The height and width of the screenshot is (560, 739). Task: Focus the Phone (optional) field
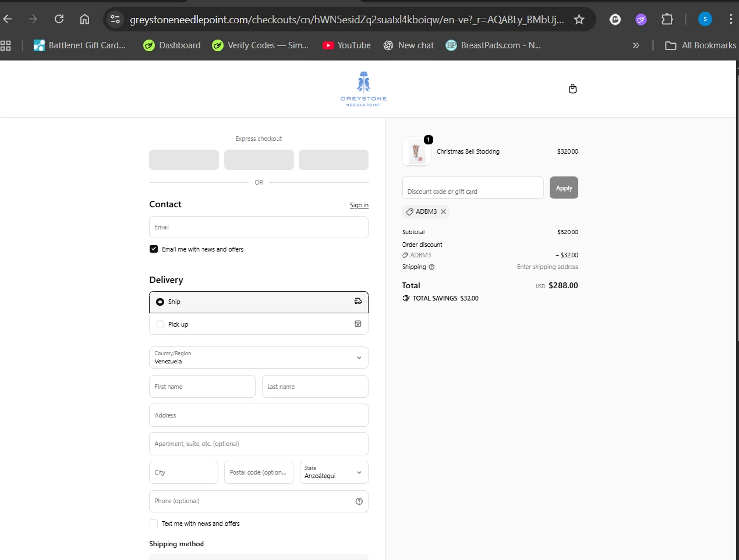pos(259,501)
